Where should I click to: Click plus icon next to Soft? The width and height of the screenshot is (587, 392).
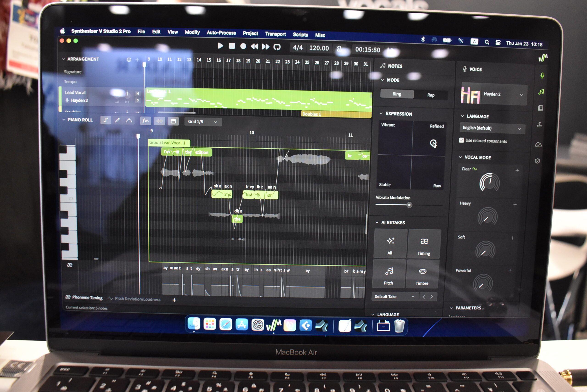pos(512,238)
